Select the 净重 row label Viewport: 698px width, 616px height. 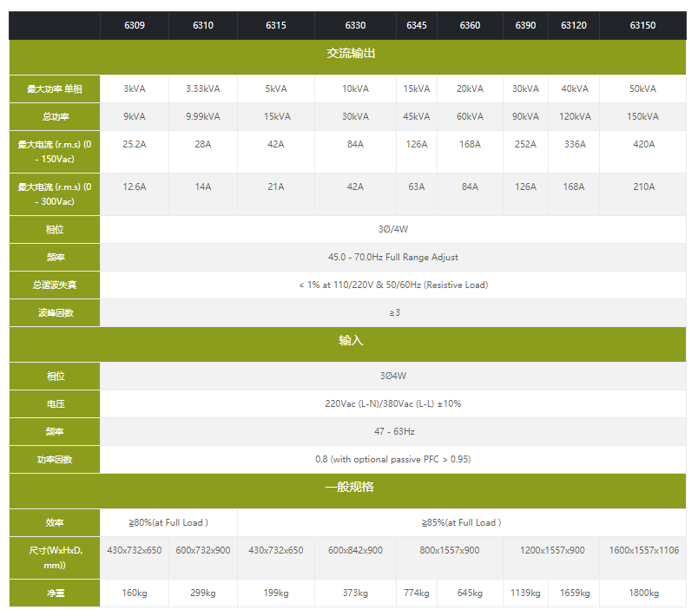[x=55, y=593]
